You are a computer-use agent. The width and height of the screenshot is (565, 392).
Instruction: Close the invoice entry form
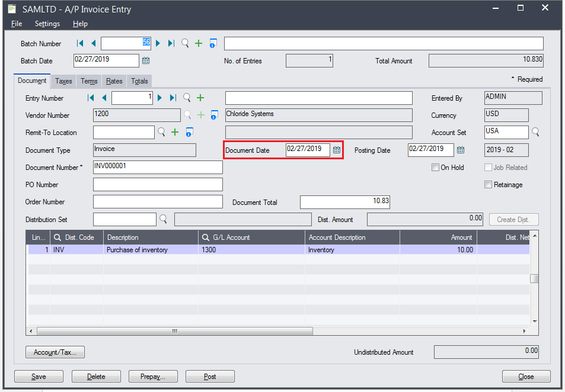click(x=526, y=377)
